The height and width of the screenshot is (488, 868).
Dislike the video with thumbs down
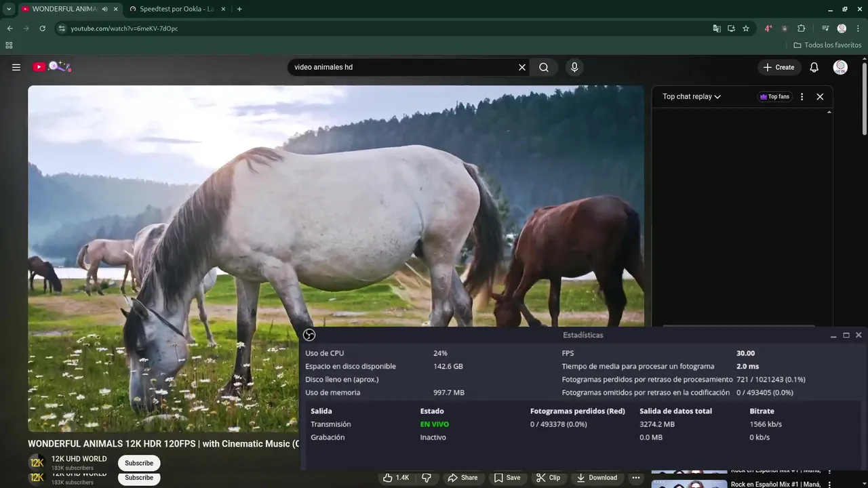click(x=427, y=478)
